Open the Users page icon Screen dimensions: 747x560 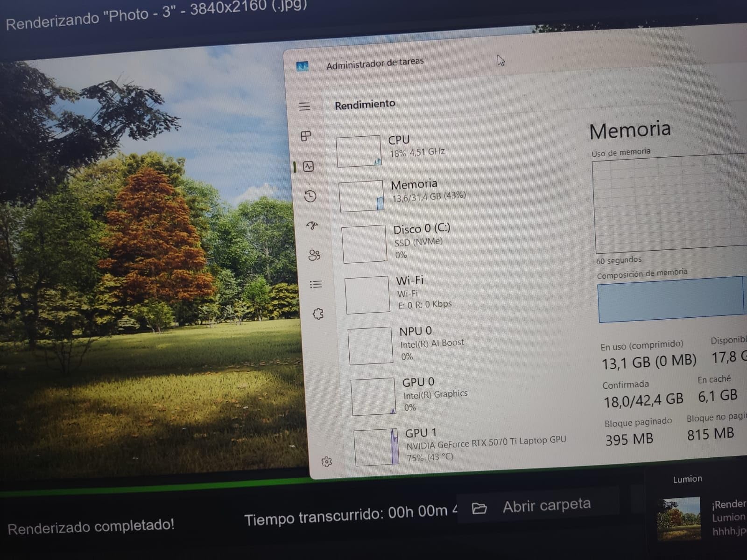point(314,255)
